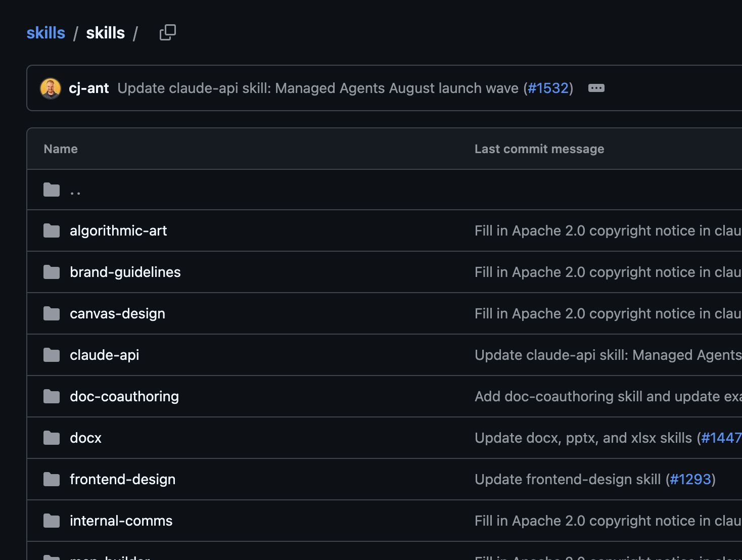
Task: Go to the root skills breadcrumb link
Action: pos(46,33)
